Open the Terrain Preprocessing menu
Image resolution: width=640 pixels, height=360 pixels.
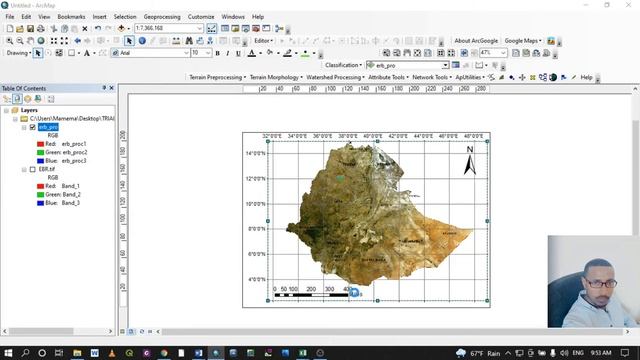(x=218, y=77)
